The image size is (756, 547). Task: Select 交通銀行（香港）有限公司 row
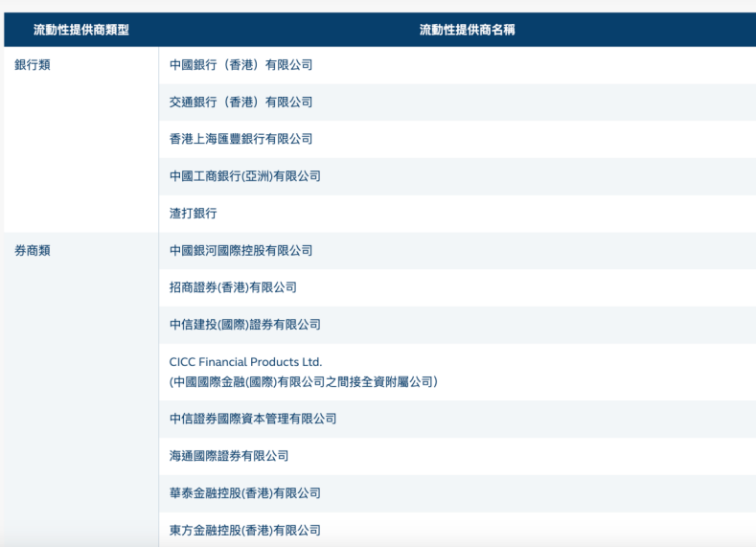click(x=457, y=103)
